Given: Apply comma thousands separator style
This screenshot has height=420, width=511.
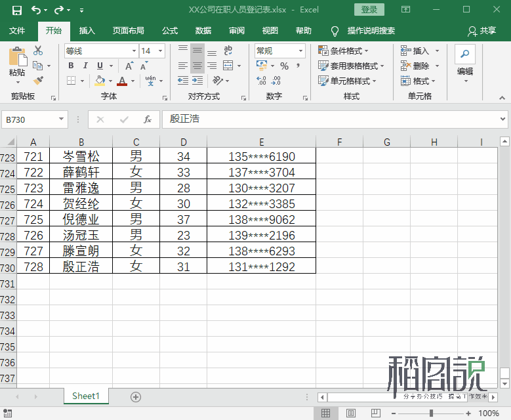Looking at the screenshot, I should click(298, 66).
